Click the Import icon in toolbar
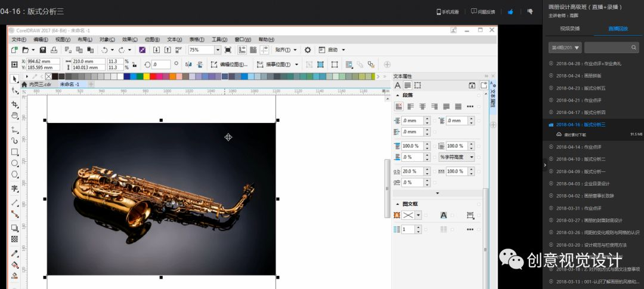 [156, 50]
